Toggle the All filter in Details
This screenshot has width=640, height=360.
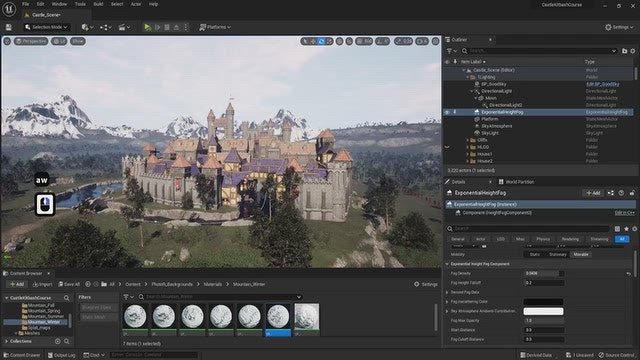[622, 239]
